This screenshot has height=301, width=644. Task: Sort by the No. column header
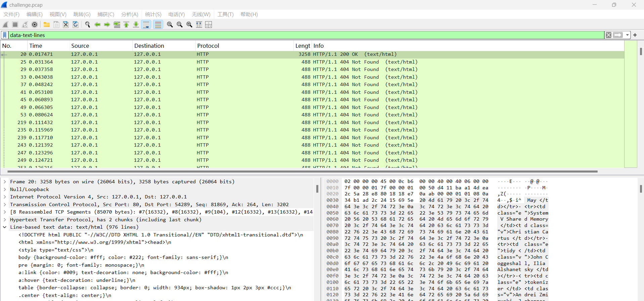coord(14,46)
